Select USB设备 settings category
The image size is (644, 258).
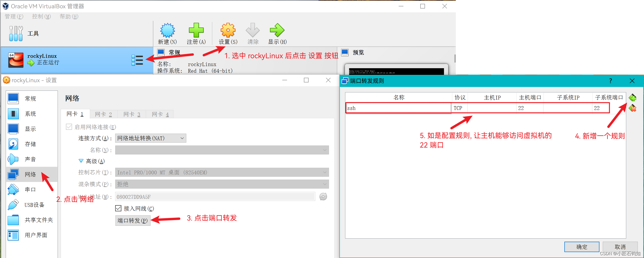[32, 205]
